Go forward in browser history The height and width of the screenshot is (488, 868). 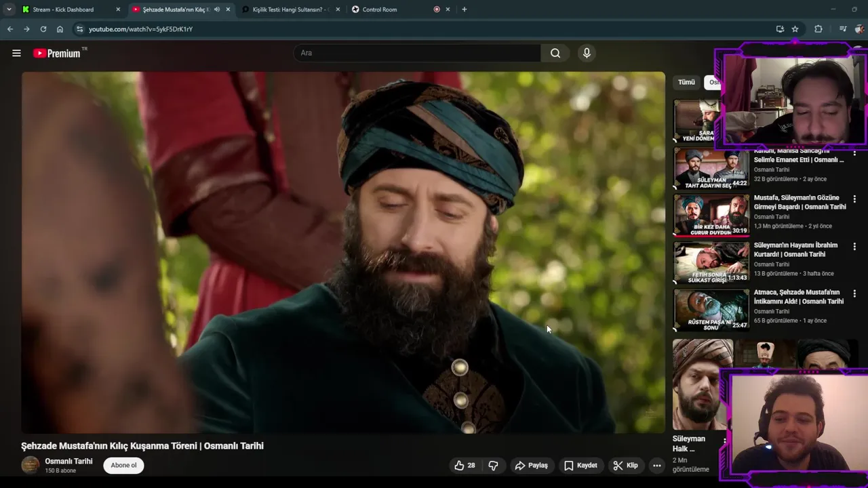tap(26, 29)
